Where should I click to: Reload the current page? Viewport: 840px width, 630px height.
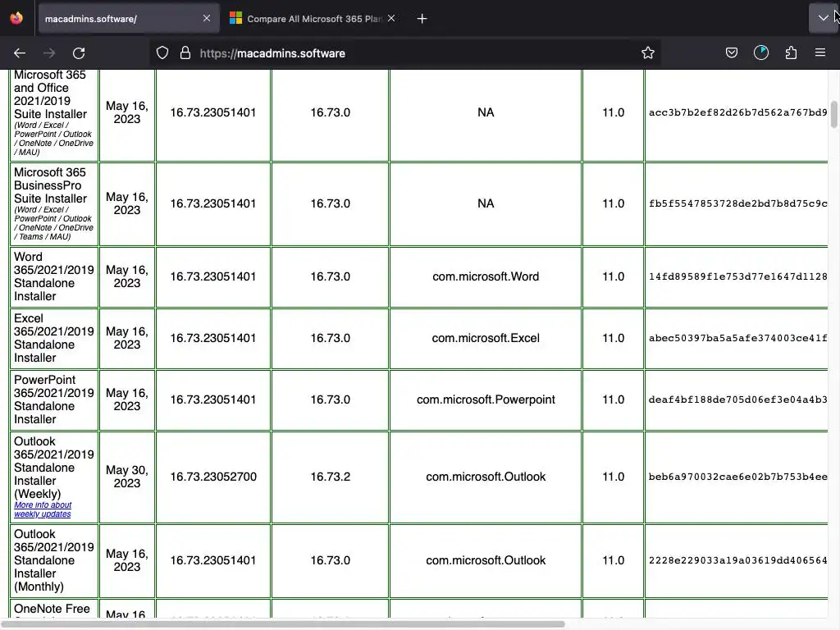coord(79,53)
